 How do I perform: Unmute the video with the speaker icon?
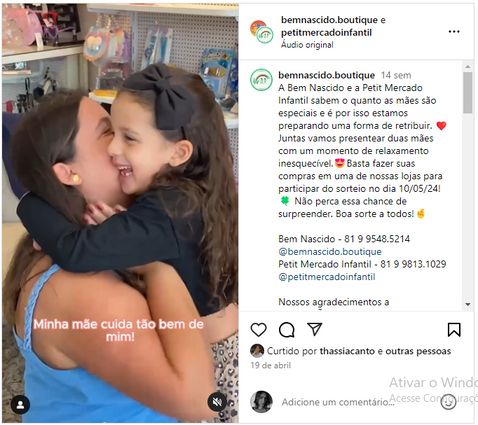coord(217,402)
